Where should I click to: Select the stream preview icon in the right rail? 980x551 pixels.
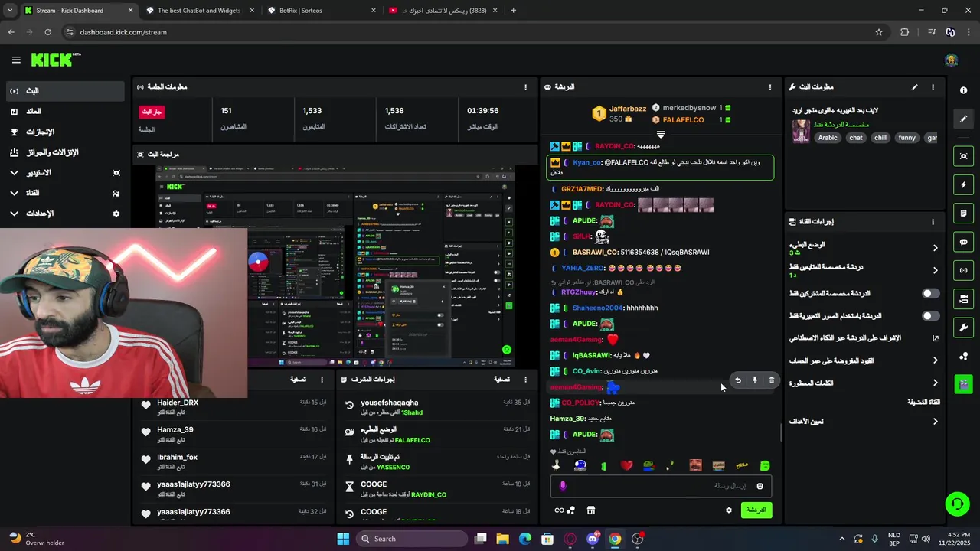tap(963, 156)
